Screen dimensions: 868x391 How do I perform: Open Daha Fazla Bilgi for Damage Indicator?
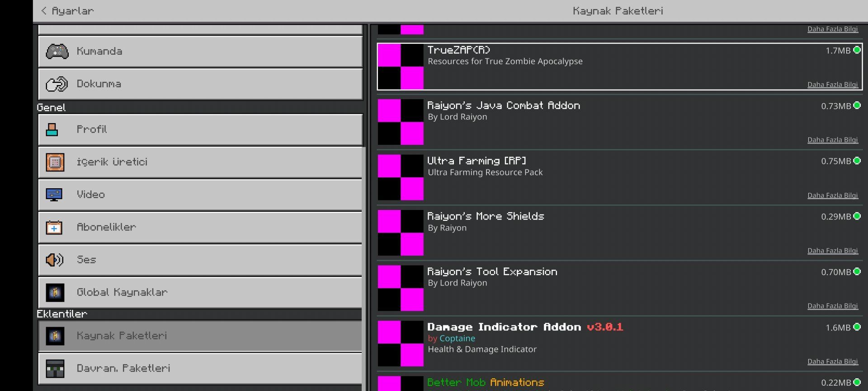pos(833,362)
